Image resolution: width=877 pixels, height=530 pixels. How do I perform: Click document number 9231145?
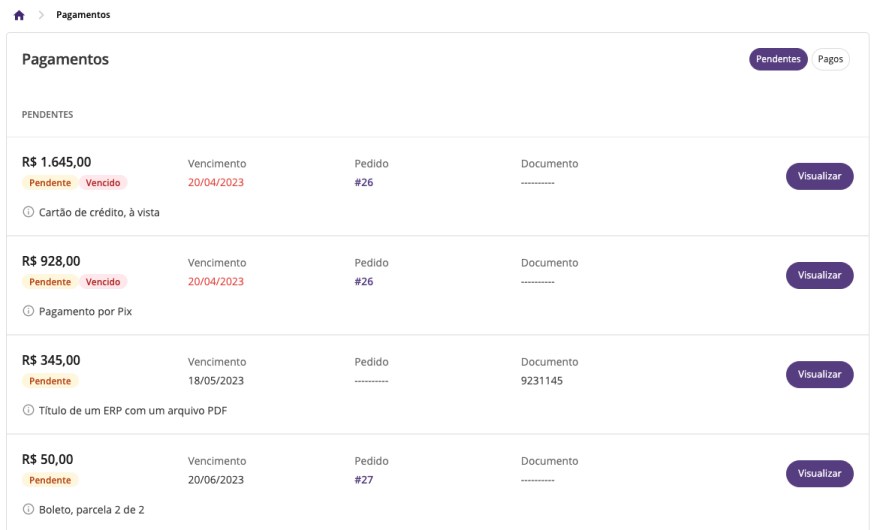tap(542, 380)
